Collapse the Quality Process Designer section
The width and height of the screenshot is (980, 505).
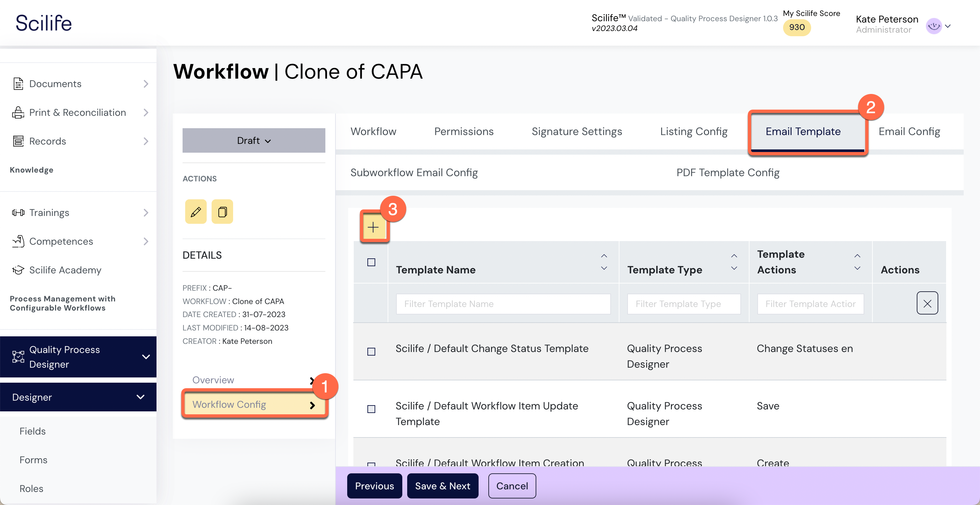(146, 357)
